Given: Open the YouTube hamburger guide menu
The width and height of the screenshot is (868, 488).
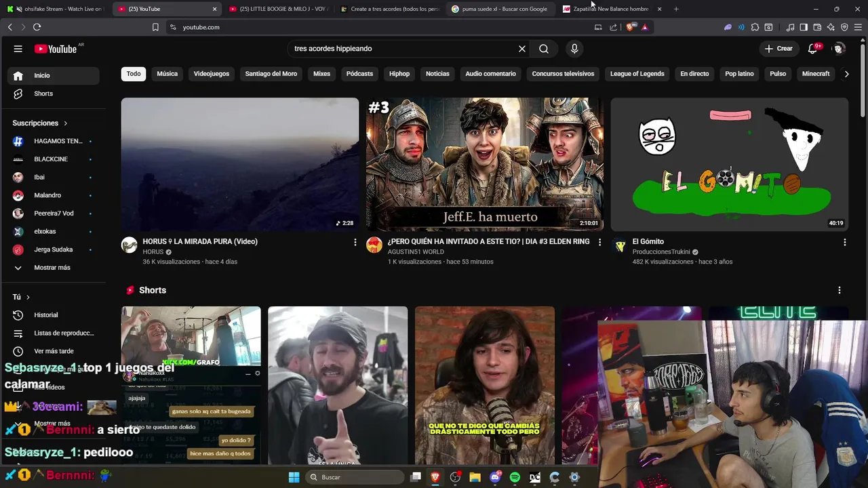Looking at the screenshot, I should pos(18,49).
